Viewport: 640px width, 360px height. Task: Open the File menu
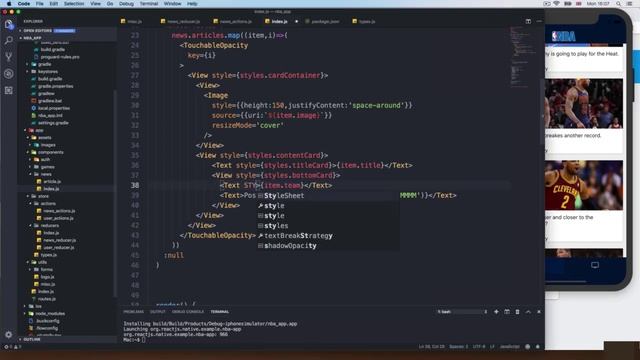40,4
